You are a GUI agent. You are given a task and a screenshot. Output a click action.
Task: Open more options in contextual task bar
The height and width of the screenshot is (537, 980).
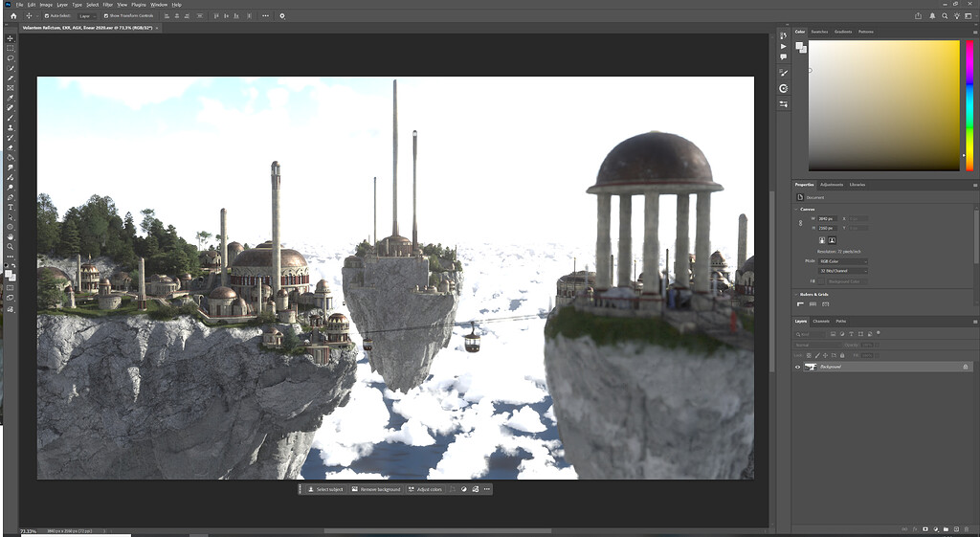(487, 489)
